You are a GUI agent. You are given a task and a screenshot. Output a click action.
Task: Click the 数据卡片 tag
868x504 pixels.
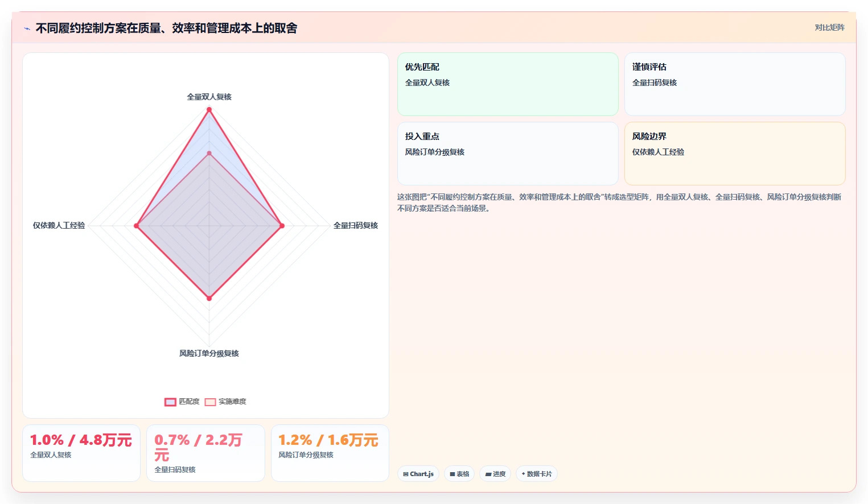(537, 474)
